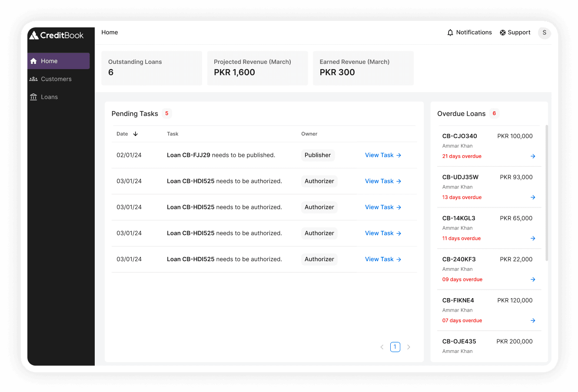Click the arrow next to 09 days overdue
The image size is (578, 392).
pos(533,279)
